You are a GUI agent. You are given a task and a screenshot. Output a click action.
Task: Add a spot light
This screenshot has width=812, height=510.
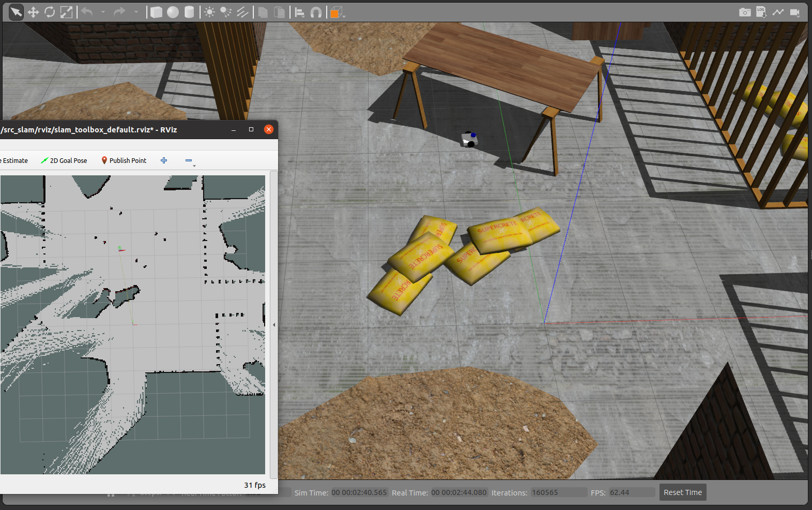(226, 12)
